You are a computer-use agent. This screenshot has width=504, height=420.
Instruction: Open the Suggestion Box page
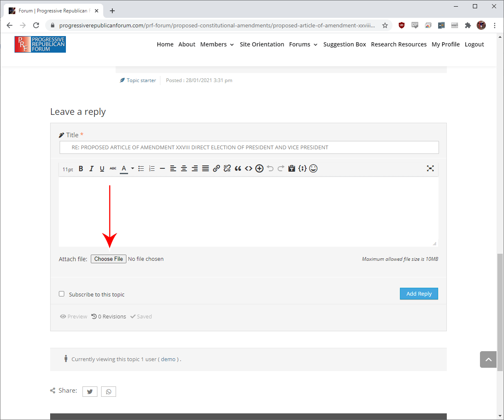344,44
